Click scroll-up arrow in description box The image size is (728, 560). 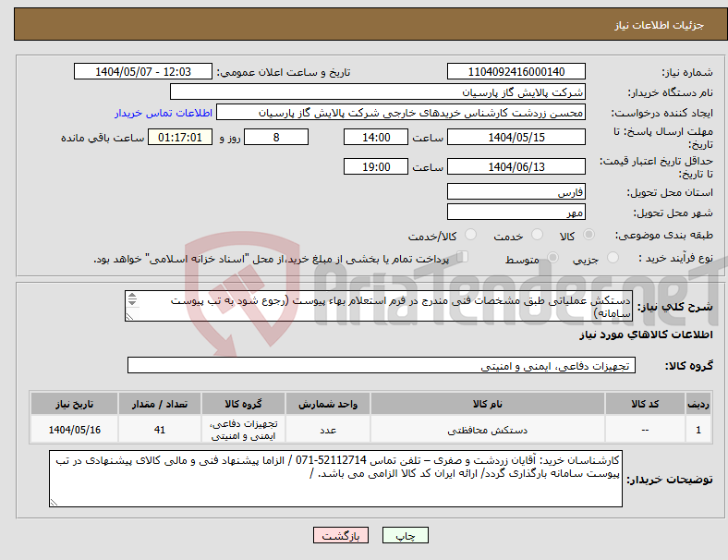[132, 296]
